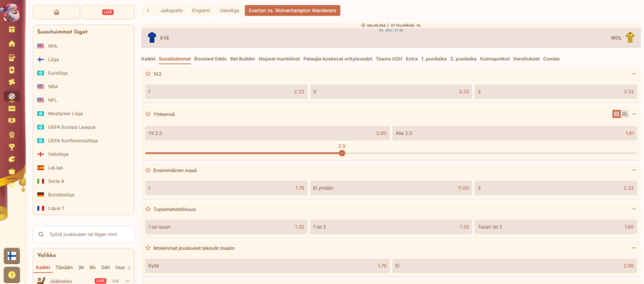Collapse the 1X2 market section

(634, 74)
